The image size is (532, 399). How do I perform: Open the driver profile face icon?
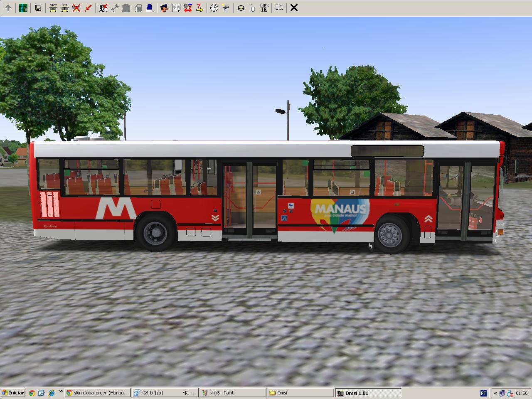164,7
